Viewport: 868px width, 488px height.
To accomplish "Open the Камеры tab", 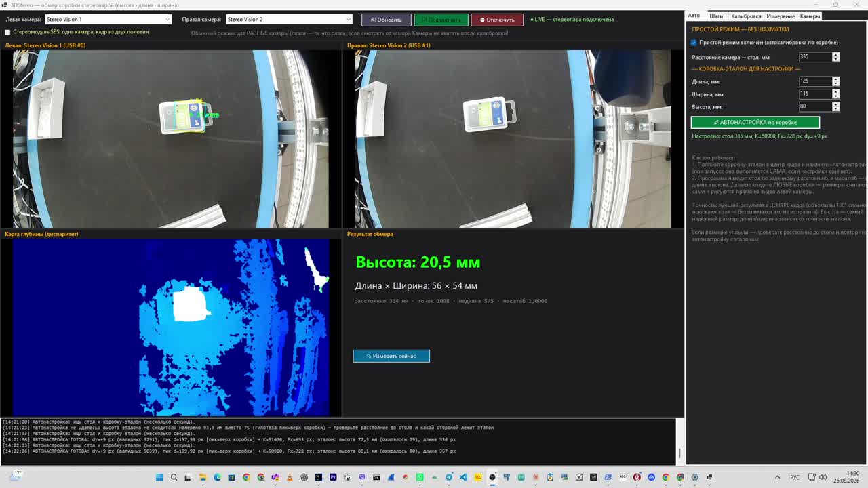I will (810, 16).
